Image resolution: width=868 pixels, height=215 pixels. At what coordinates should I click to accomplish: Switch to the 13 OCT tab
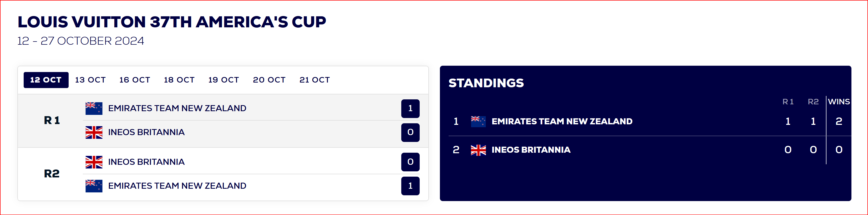point(90,80)
